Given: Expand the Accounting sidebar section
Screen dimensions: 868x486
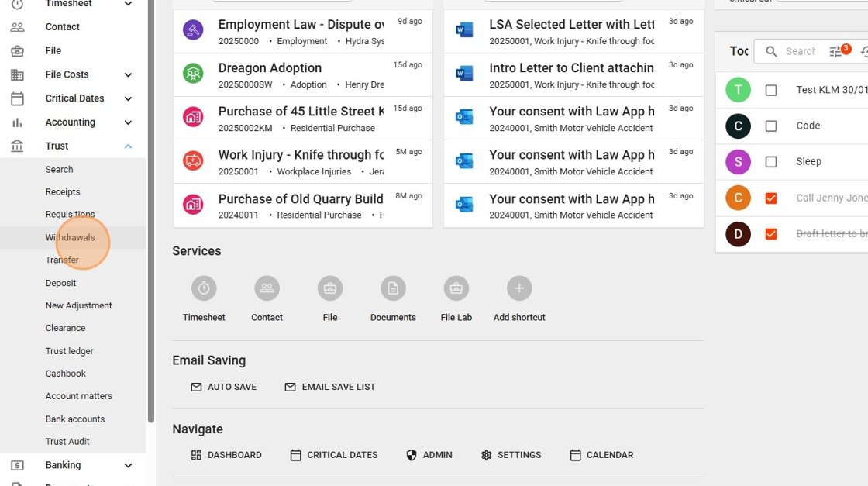Looking at the screenshot, I should [x=128, y=122].
